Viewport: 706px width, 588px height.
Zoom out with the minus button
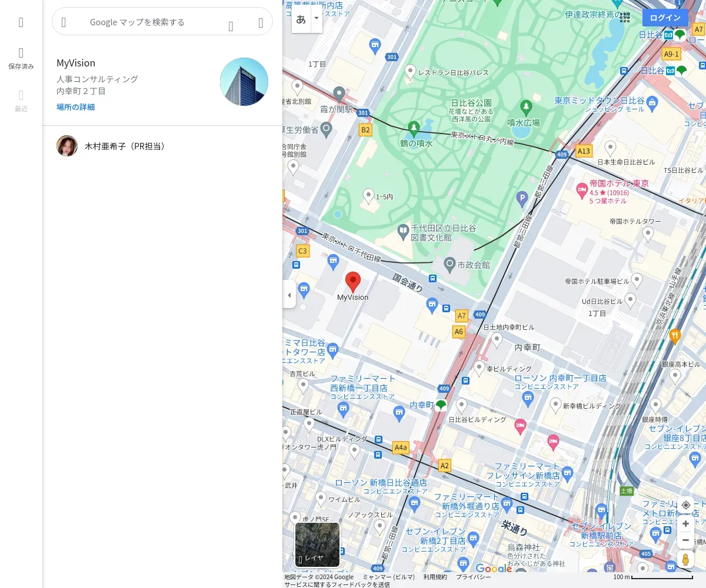pyautogui.click(x=685, y=540)
